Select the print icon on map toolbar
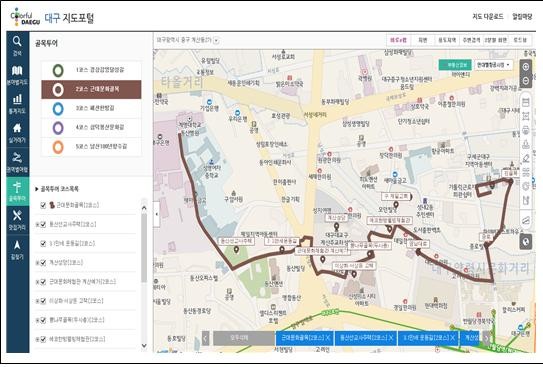 [x=526, y=130]
